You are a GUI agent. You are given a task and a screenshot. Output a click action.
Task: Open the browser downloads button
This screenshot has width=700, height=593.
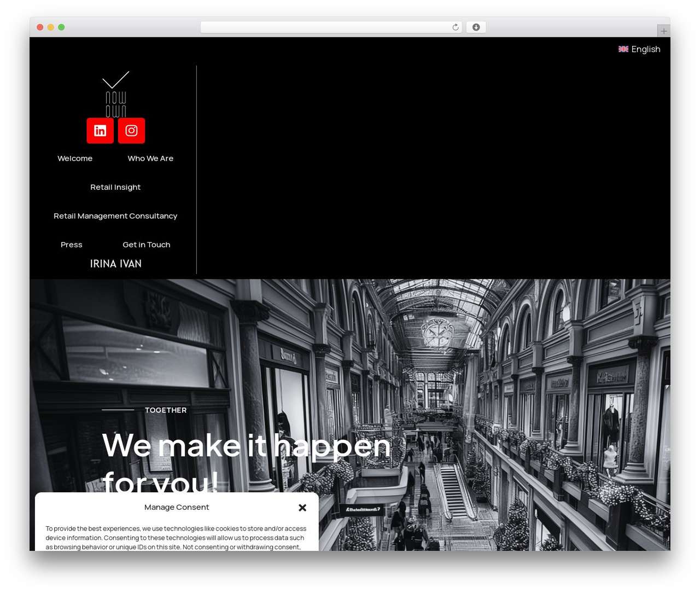tap(476, 27)
